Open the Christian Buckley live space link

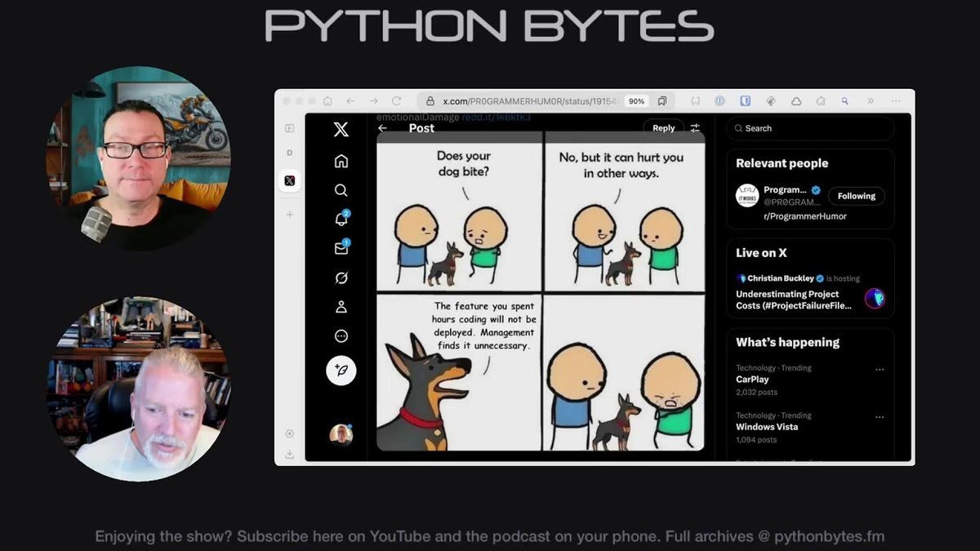tap(794, 294)
